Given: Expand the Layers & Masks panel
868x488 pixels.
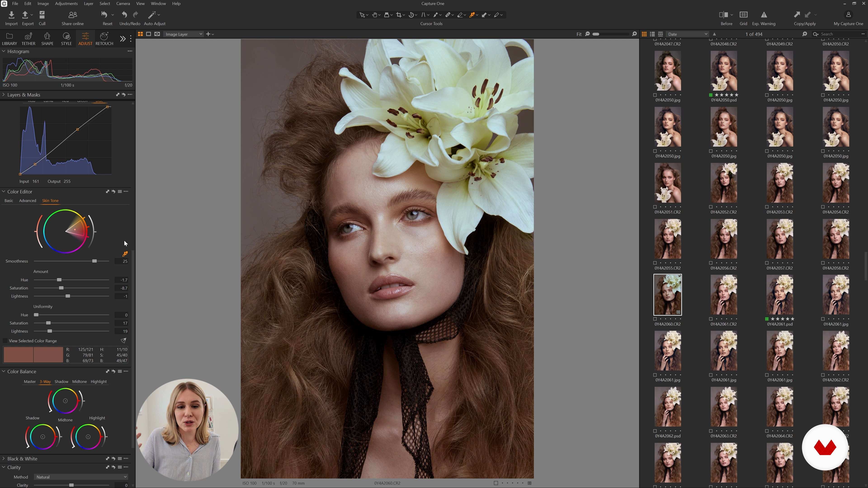Looking at the screenshot, I should click(x=4, y=95).
